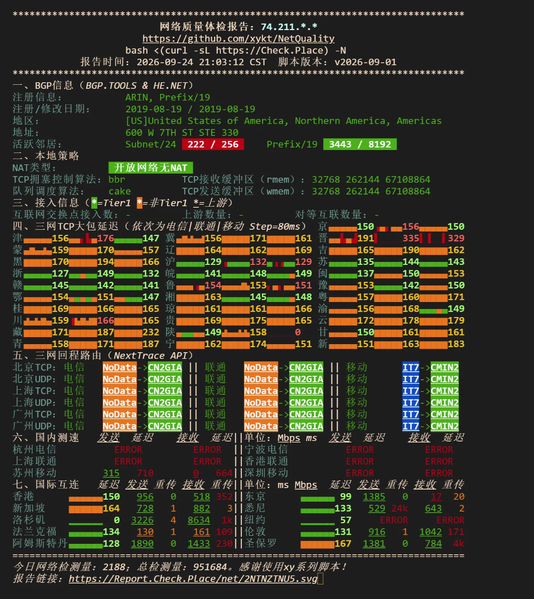Click the red 0 latency in the 陕 row

pos(298,332)
